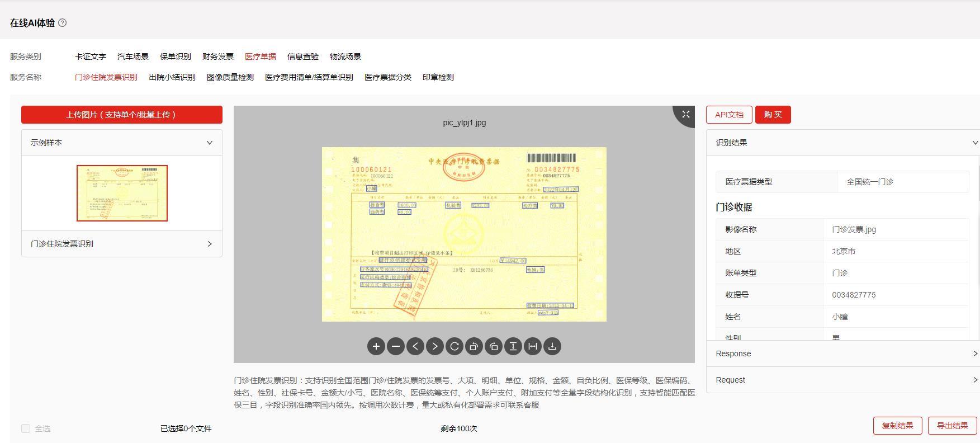Open the API文档 link
980x443 pixels.
730,115
